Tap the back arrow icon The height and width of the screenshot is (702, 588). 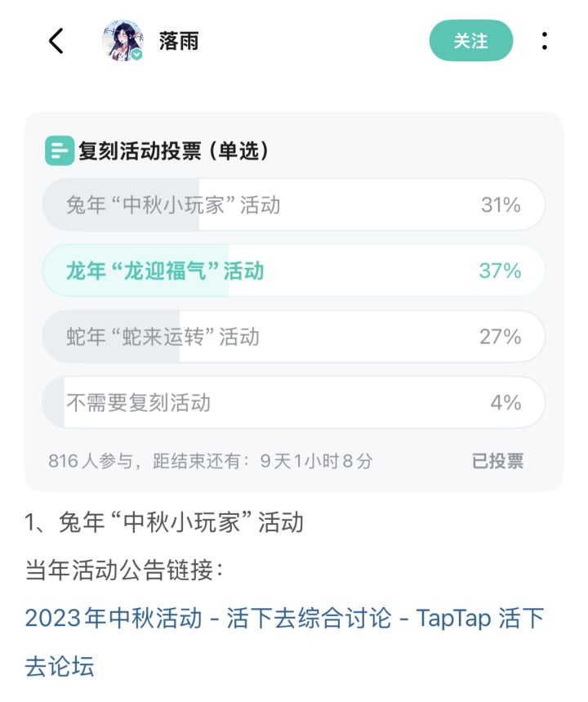click(56, 41)
